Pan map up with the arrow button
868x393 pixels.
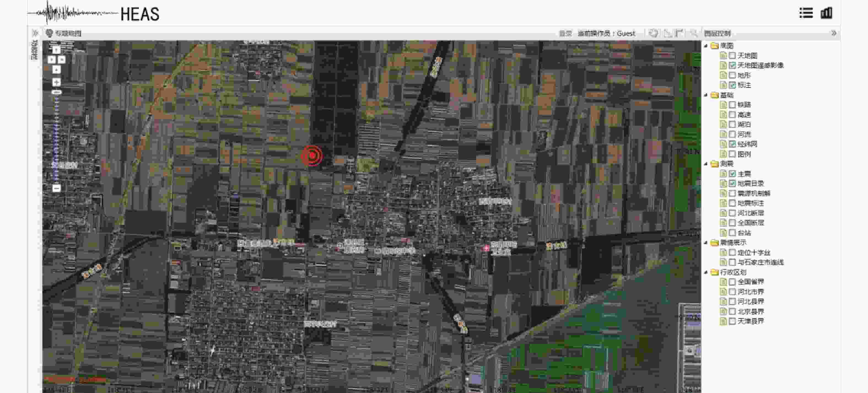tap(56, 50)
